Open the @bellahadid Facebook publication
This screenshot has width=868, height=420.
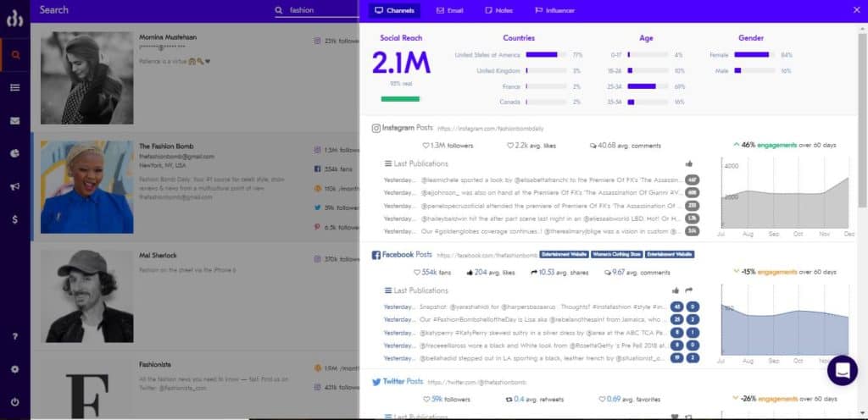point(542,358)
